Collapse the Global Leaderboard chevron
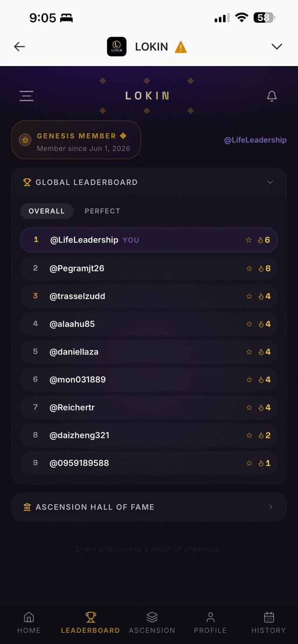The width and height of the screenshot is (298, 644). coord(270,182)
